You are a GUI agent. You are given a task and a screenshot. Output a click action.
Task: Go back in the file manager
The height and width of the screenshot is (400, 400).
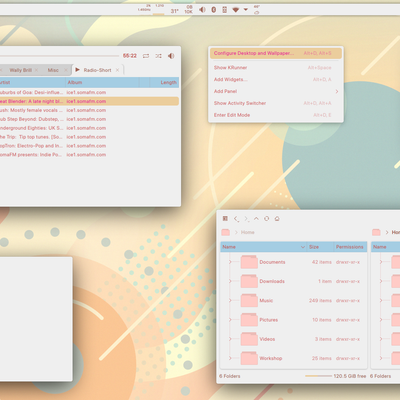236,219
